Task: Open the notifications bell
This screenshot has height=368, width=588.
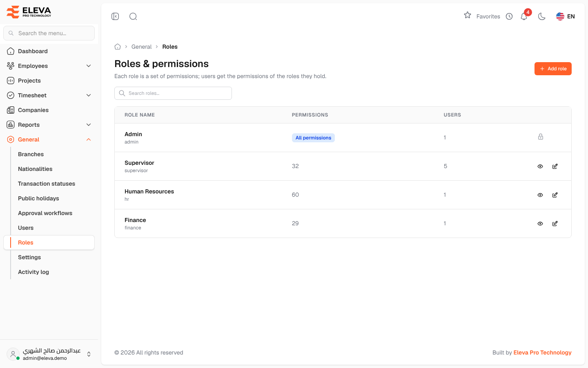Action: pos(524,16)
